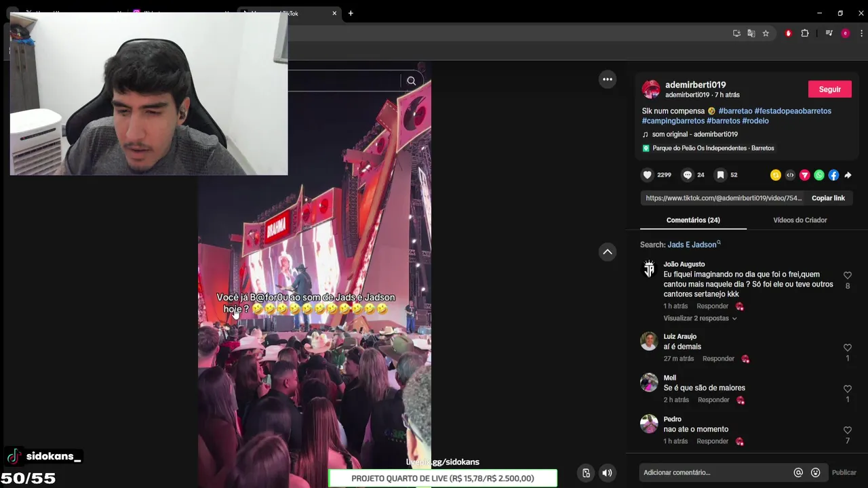The width and height of the screenshot is (868, 488).
Task: Like Pedro's comment
Action: [847, 430]
